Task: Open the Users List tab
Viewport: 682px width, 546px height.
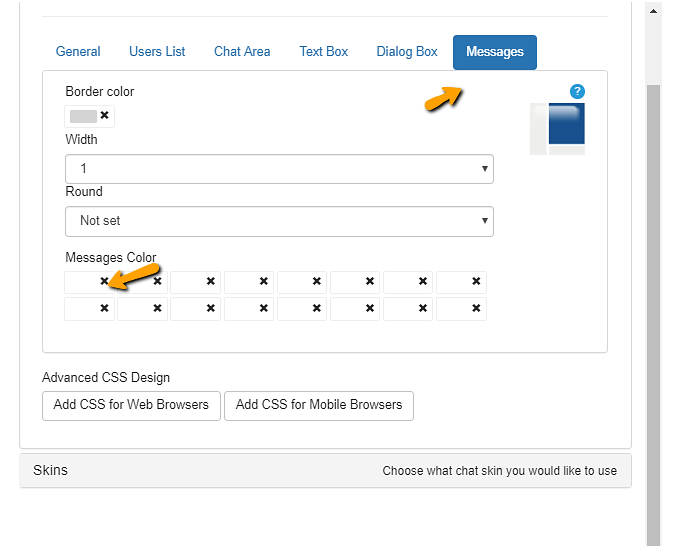Action: pyautogui.click(x=157, y=52)
